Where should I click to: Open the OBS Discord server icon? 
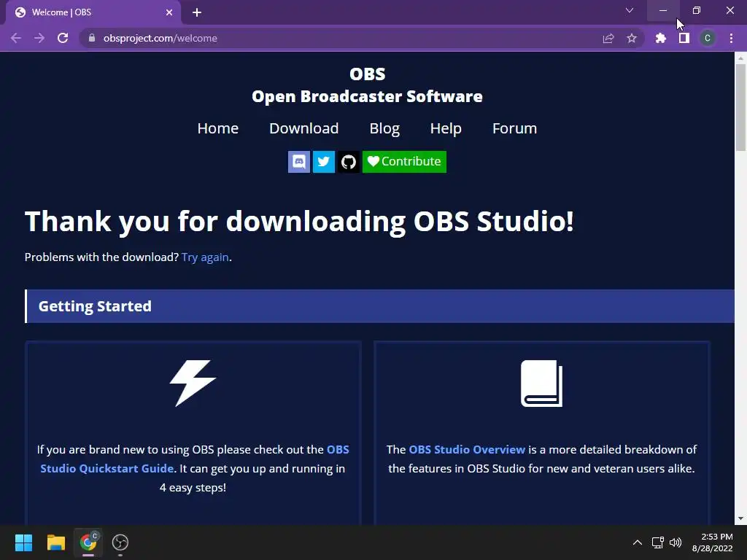(x=298, y=161)
